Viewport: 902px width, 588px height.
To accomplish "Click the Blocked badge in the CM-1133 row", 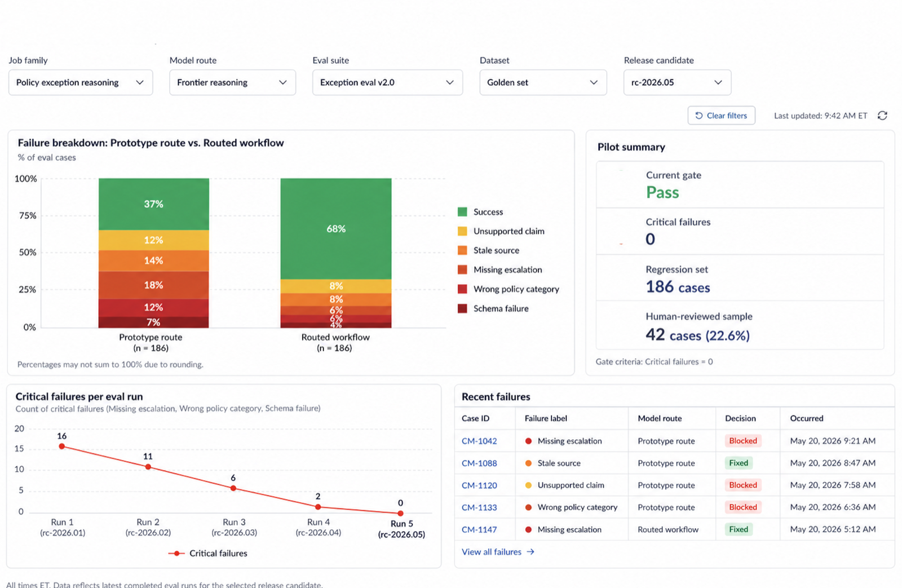I will point(743,507).
